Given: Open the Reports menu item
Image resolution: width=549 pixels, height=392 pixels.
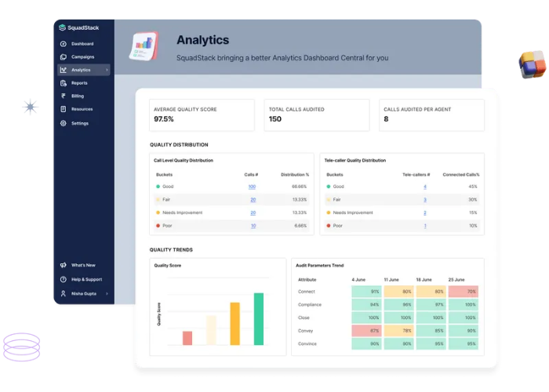Looking at the screenshot, I should point(79,83).
